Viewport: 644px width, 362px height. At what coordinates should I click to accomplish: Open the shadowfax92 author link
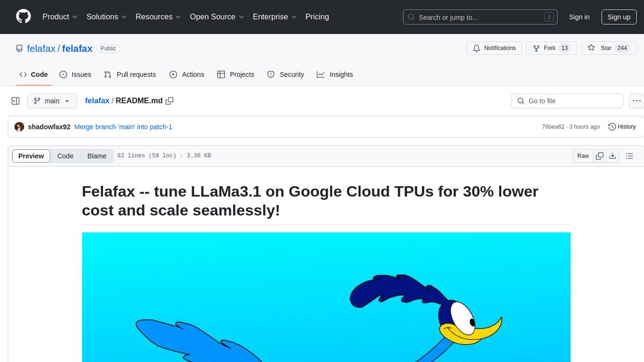49,127
